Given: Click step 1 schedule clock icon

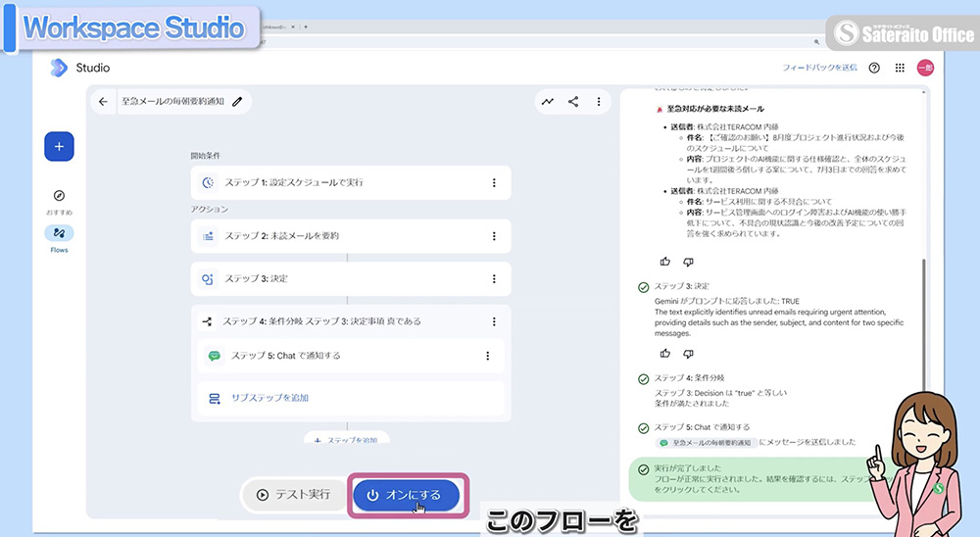Looking at the screenshot, I should pos(208,182).
